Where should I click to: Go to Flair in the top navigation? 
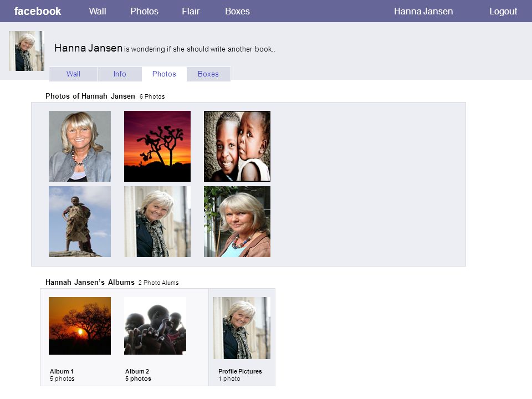(191, 11)
